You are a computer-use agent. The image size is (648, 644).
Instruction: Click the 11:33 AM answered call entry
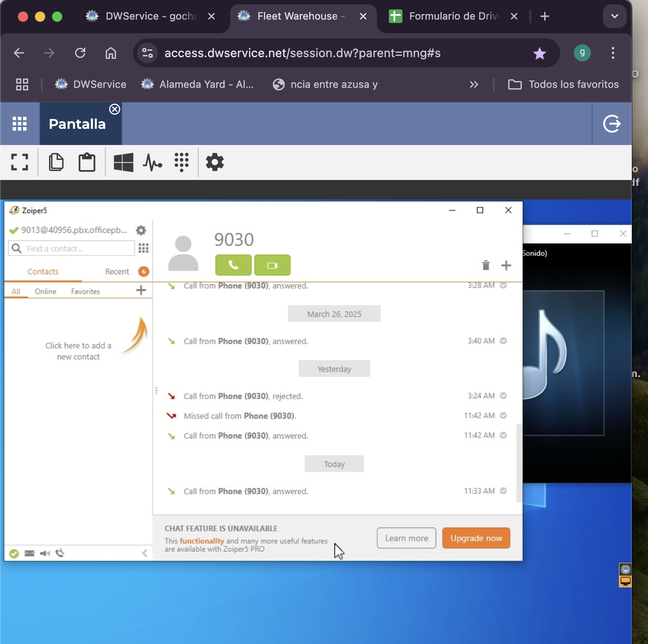point(337,491)
